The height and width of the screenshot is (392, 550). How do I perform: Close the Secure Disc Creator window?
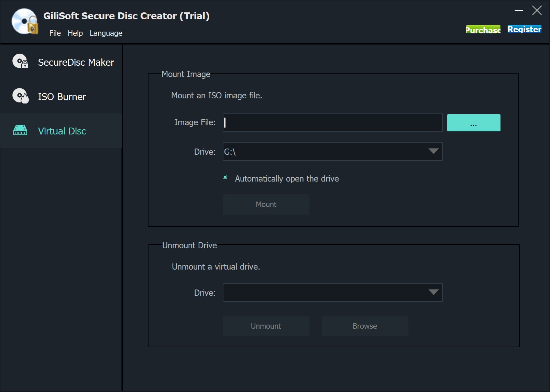(x=537, y=11)
